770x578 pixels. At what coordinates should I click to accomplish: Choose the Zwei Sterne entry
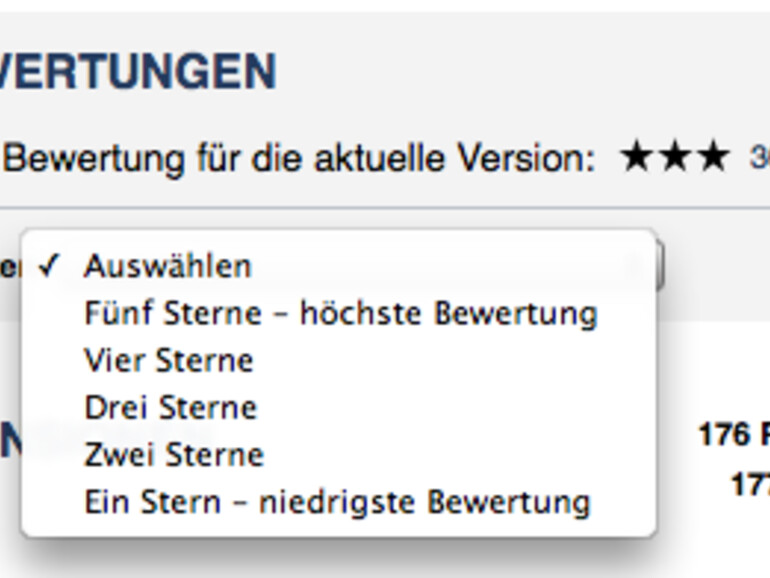pos(174,454)
